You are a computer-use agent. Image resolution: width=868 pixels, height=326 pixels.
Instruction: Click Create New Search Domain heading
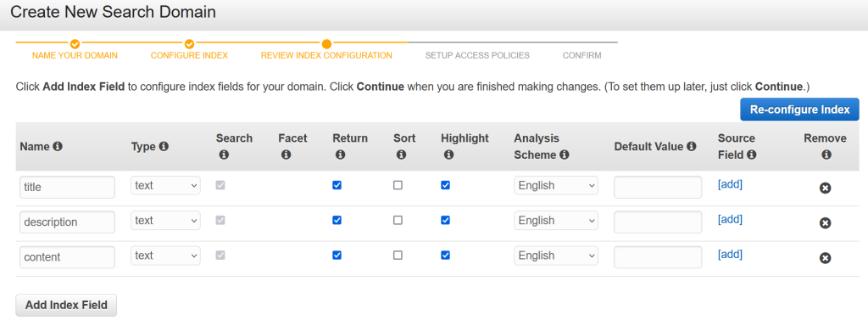point(113,12)
